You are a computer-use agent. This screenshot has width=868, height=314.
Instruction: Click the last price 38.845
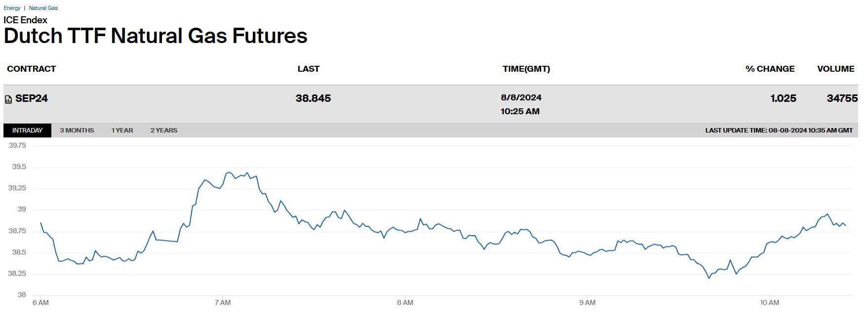pos(313,98)
